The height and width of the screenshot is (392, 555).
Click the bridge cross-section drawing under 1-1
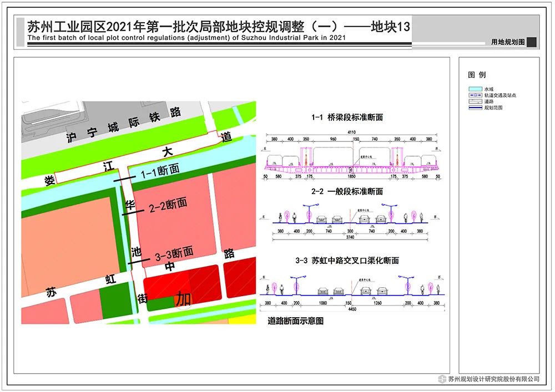click(x=352, y=160)
